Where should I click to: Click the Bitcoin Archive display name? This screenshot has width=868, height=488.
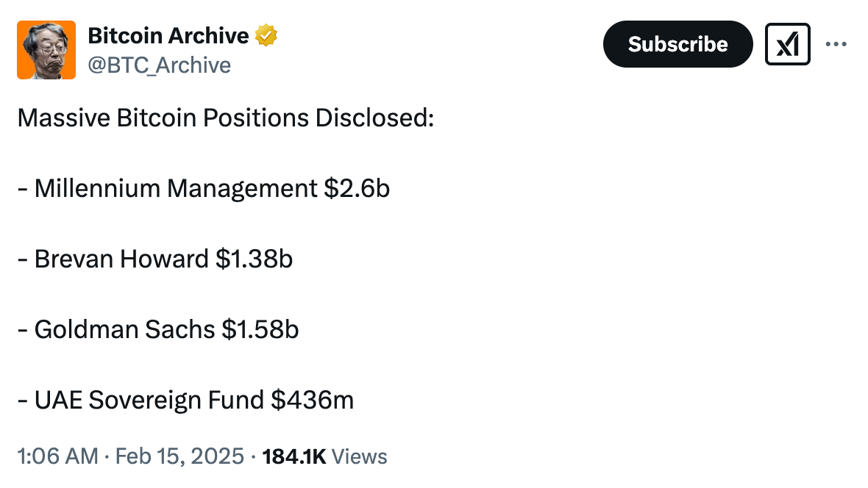coord(168,35)
